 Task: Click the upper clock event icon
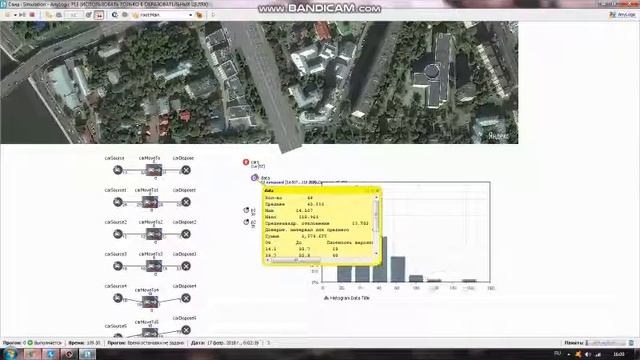click(x=246, y=210)
